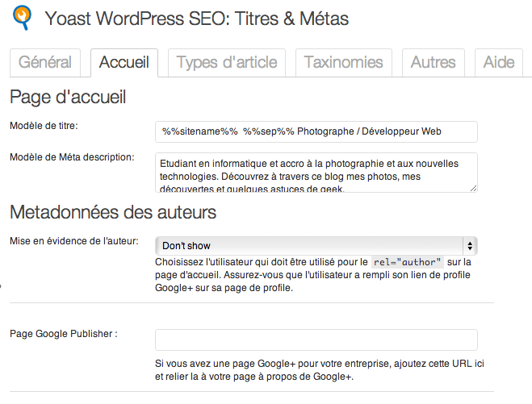Click the rel="author" code text

tap(408, 262)
